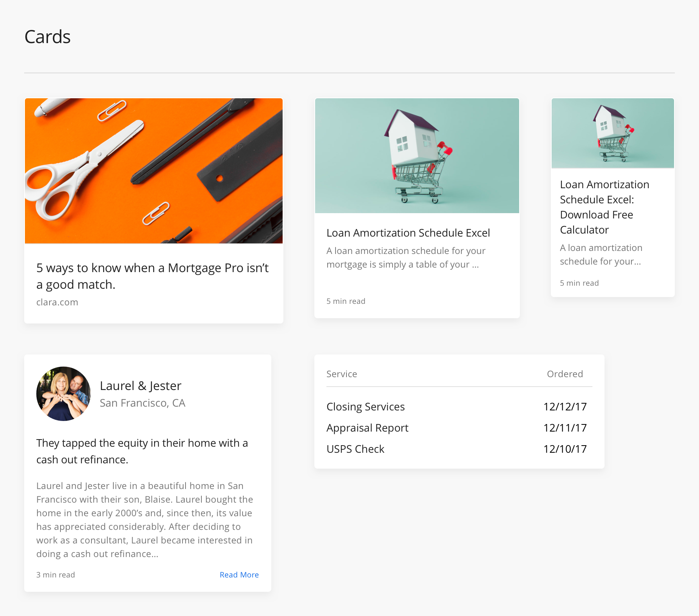Screen dimensions: 699x616
Task: Open '5 ways to know when a Mortgage Pro' title
Action: tap(152, 276)
